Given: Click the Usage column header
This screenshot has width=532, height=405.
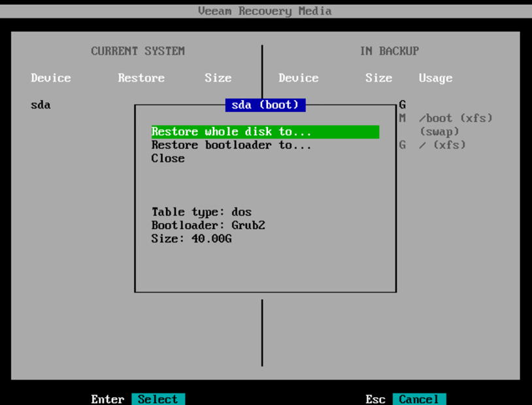Looking at the screenshot, I should click(435, 78).
